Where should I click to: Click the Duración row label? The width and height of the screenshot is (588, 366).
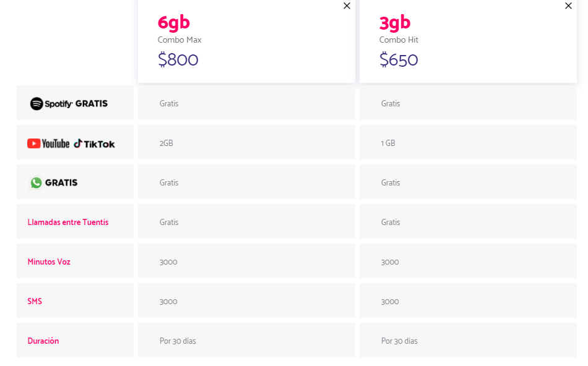(x=43, y=341)
